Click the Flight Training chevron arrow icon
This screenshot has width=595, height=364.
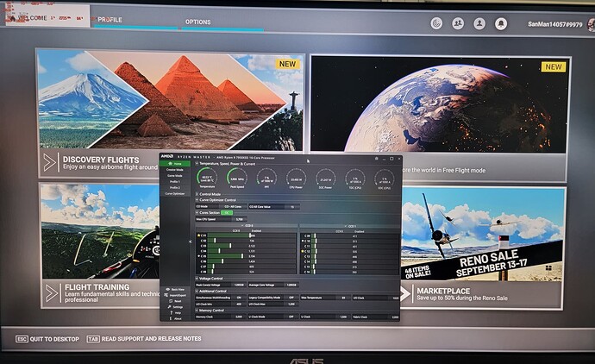(x=52, y=293)
